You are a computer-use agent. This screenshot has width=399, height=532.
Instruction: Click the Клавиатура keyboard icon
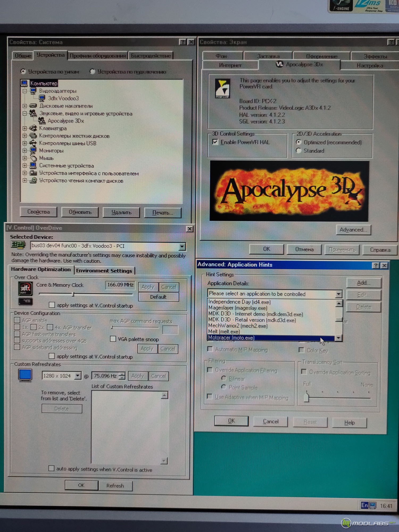click(33, 128)
